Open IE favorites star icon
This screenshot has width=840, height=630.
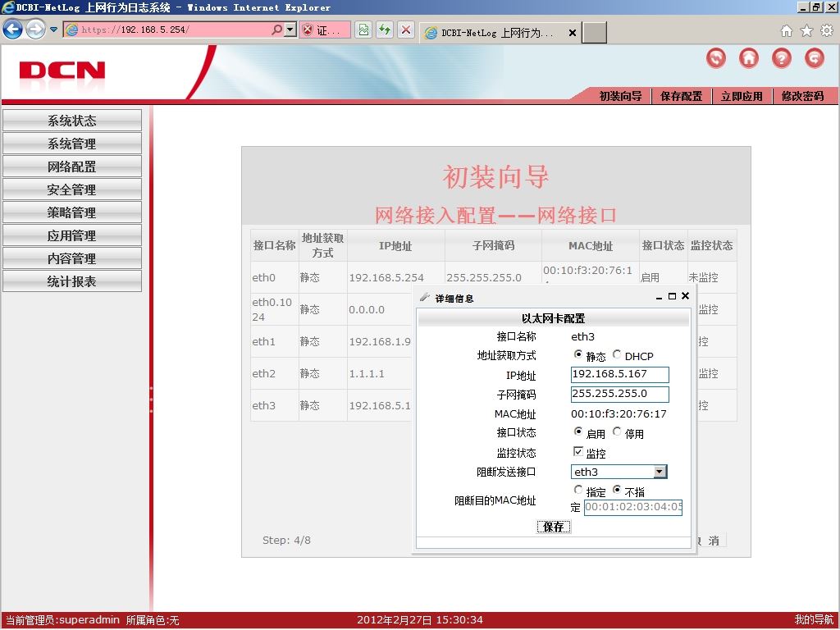click(x=806, y=30)
